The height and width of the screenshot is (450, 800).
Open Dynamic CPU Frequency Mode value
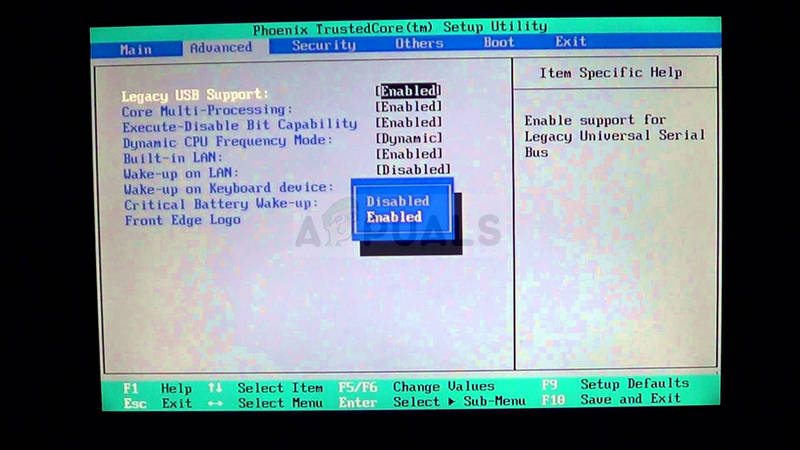(x=409, y=138)
